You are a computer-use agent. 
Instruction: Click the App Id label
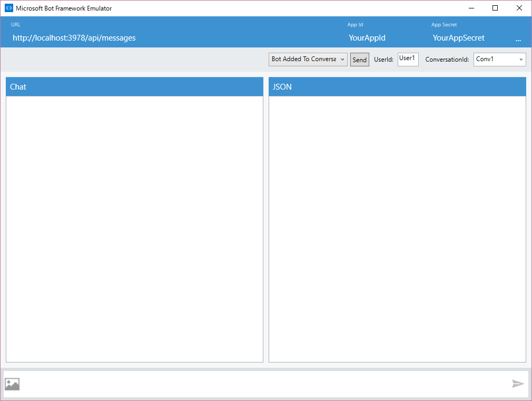355,24
